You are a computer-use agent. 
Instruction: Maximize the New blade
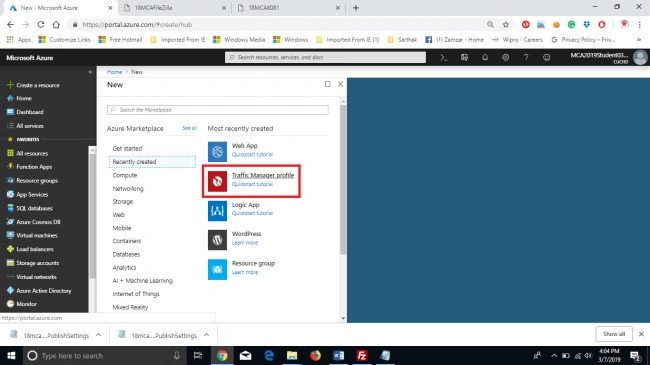[x=327, y=84]
